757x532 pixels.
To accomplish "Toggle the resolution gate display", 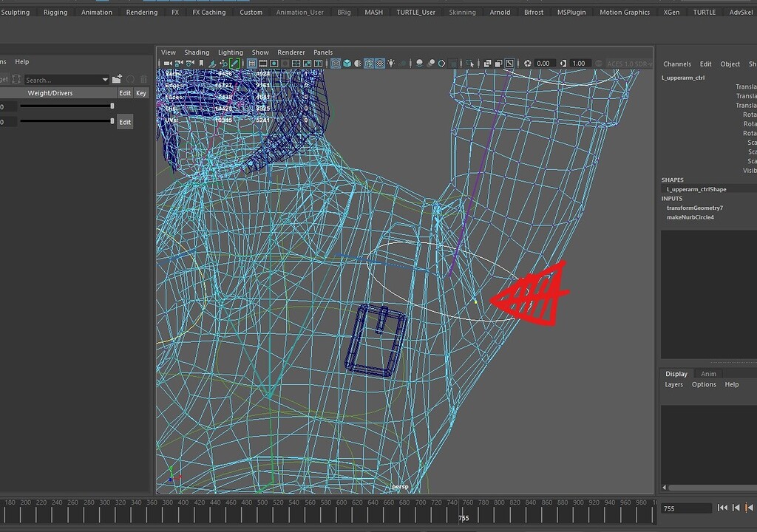I will pyautogui.click(x=276, y=64).
